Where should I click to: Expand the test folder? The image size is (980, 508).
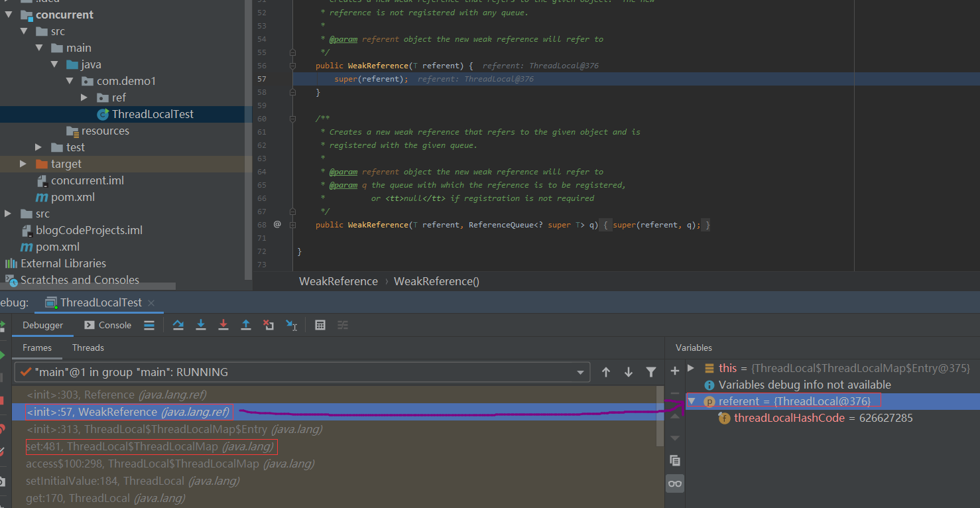pyautogui.click(x=39, y=147)
